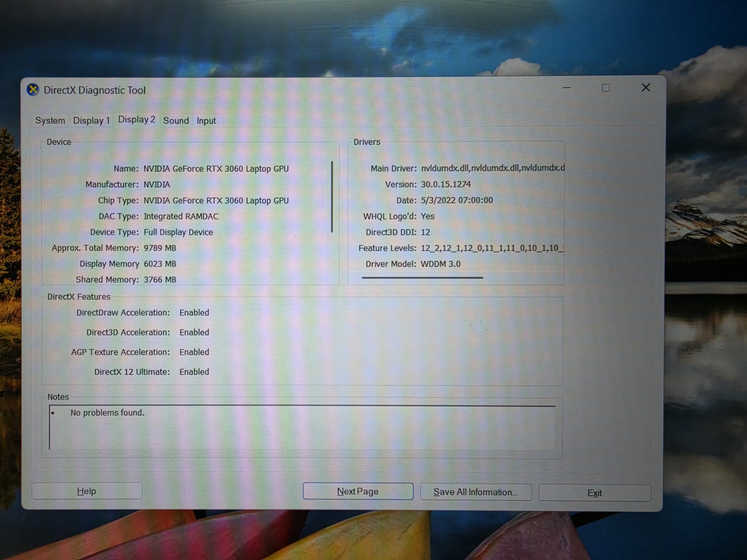Click the Next Page button

[x=358, y=491]
